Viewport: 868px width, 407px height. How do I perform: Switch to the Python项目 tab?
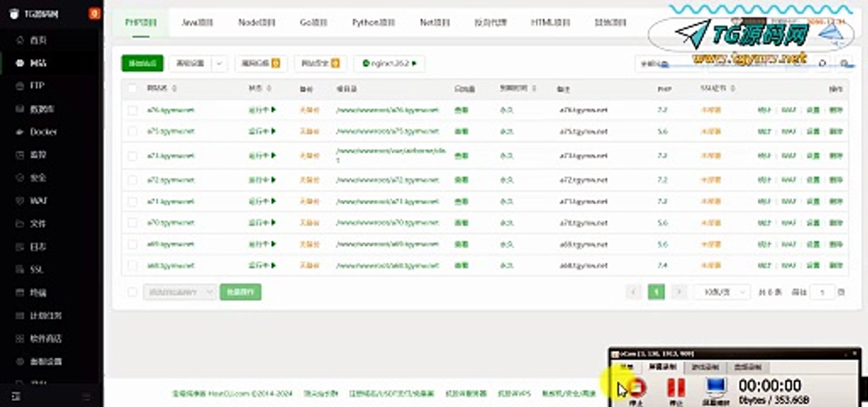coord(373,23)
